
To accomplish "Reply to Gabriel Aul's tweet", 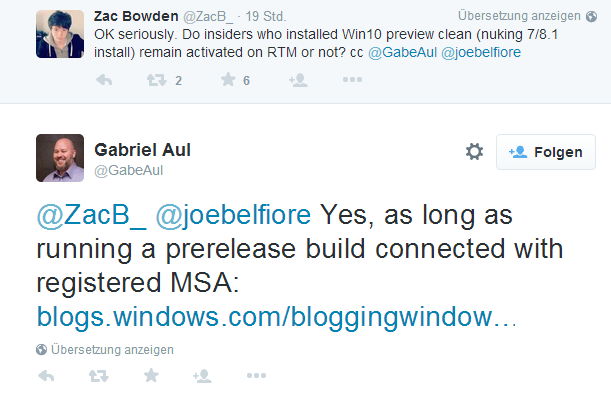I will 46,376.
